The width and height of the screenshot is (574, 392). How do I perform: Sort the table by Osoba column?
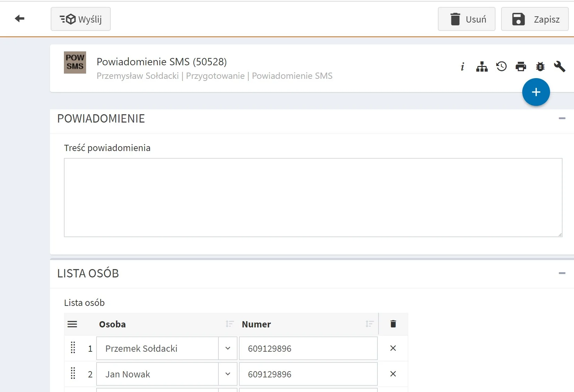[x=230, y=324]
